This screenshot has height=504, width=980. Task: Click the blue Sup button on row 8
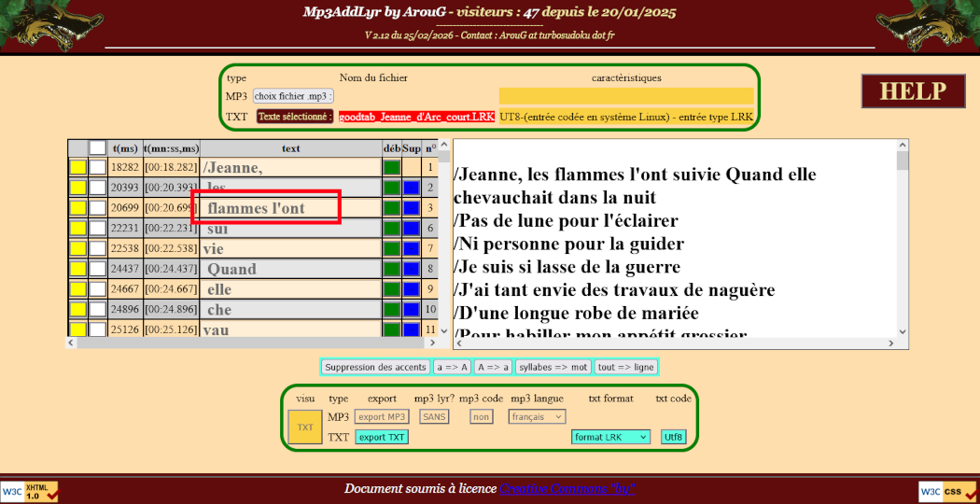coord(412,269)
